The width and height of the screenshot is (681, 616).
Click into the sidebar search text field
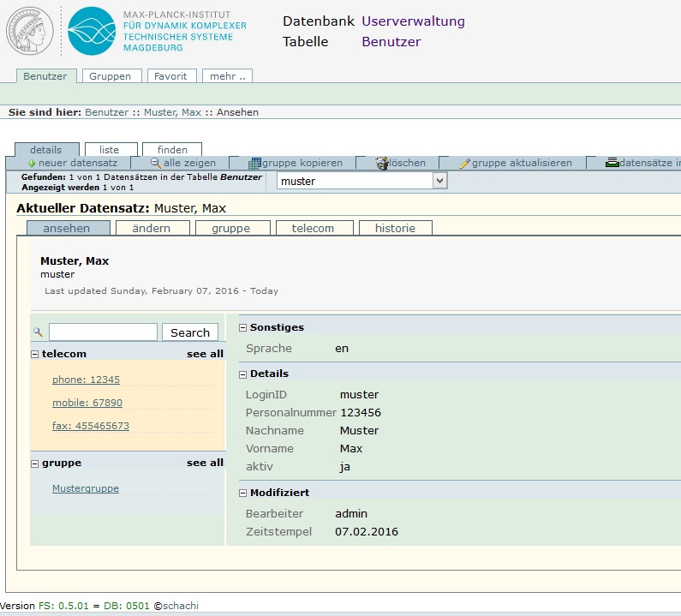pyautogui.click(x=103, y=332)
